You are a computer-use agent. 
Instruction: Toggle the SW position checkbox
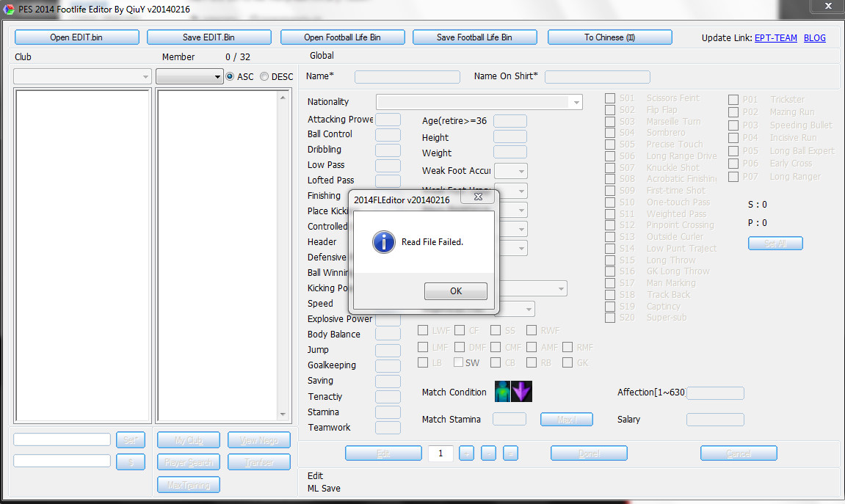(x=459, y=362)
